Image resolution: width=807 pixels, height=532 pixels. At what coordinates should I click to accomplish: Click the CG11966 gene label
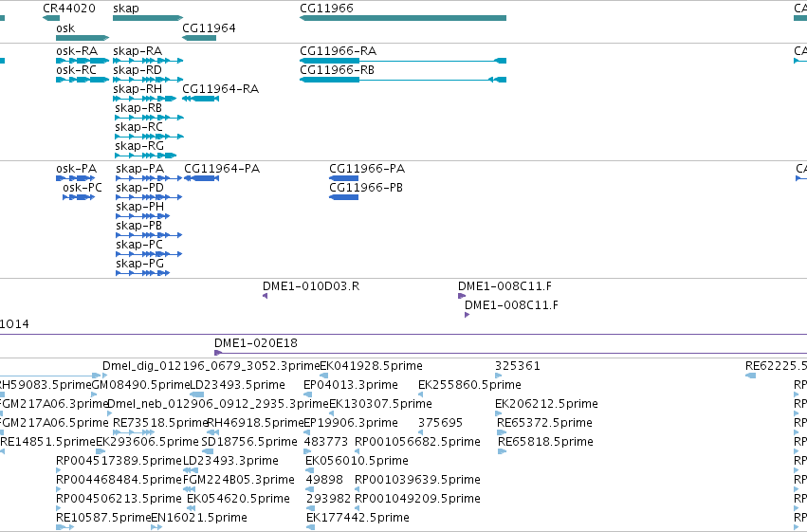coord(326,9)
